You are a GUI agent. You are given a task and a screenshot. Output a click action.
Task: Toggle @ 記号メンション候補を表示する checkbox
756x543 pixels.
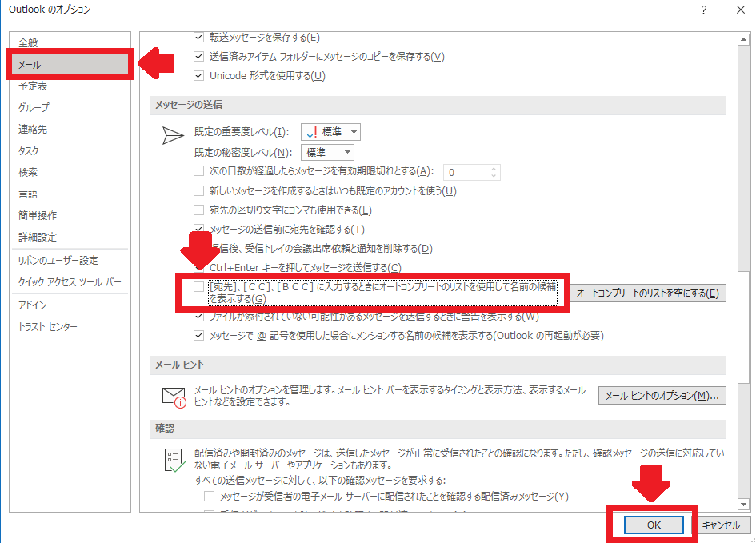tap(198, 336)
